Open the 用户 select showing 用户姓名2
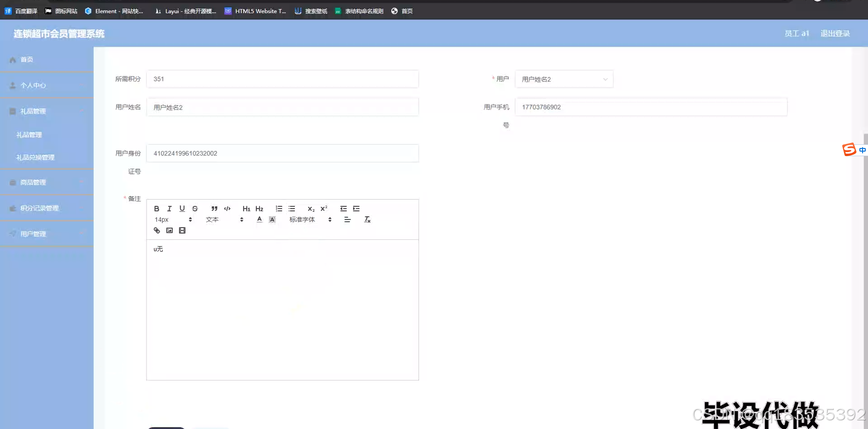Image resolution: width=868 pixels, height=429 pixels. click(x=564, y=79)
